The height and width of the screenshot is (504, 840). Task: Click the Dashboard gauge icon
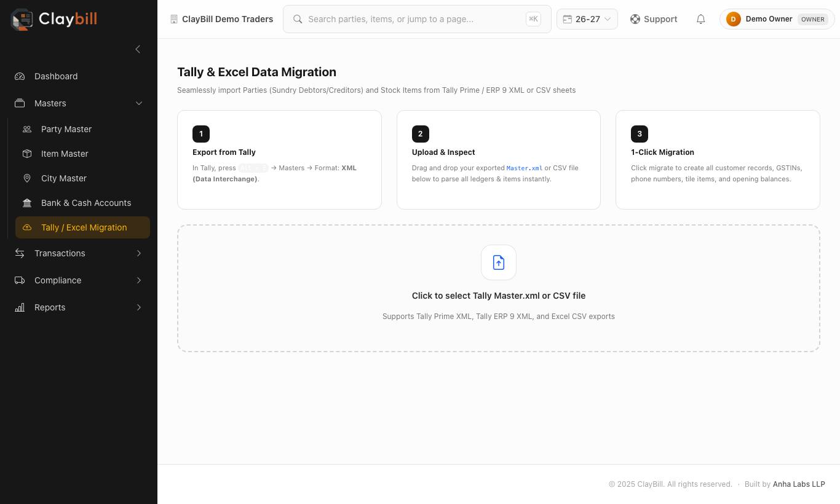point(20,76)
